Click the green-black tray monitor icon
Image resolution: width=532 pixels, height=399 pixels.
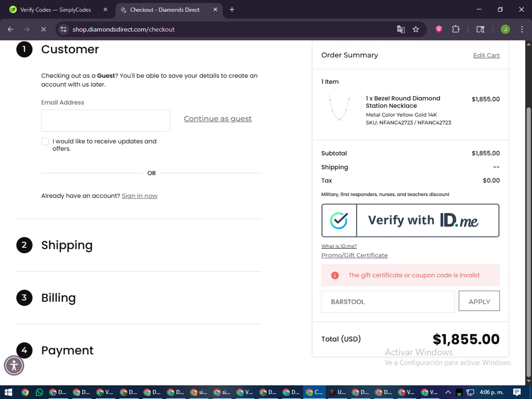pos(459,392)
